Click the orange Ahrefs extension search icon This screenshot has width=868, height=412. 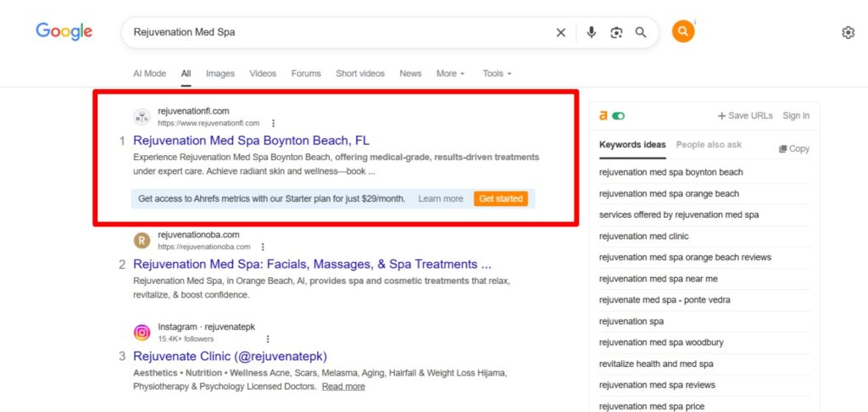(x=682, y=32)
